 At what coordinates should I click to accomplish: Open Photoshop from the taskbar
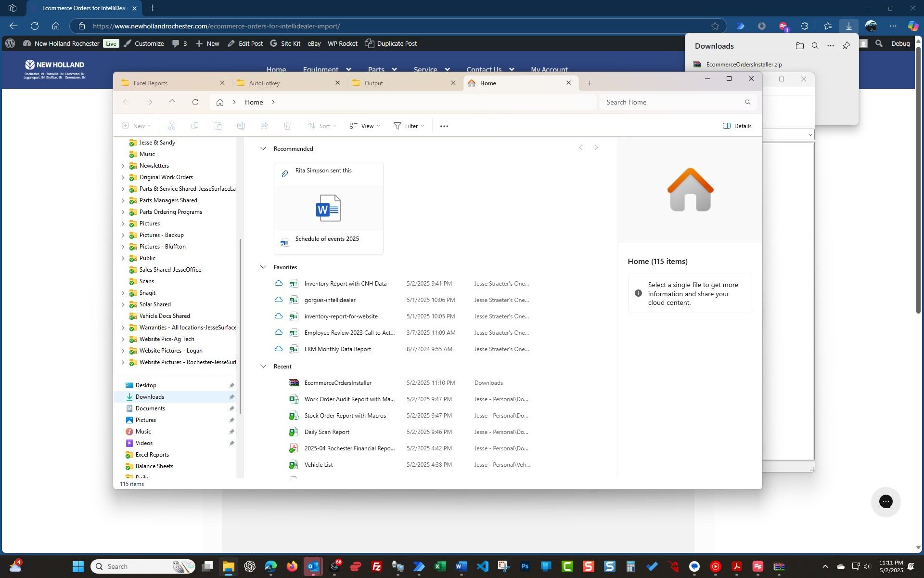click(x=525, y=566)
